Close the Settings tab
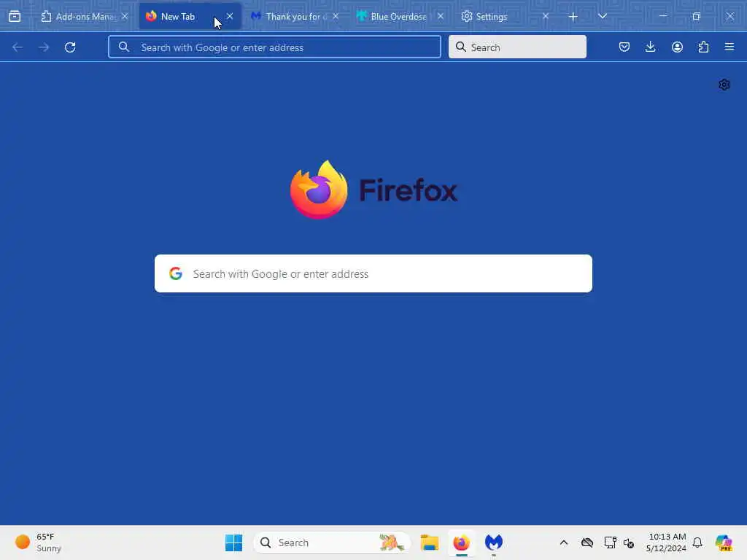 click(x=546, y=16)
